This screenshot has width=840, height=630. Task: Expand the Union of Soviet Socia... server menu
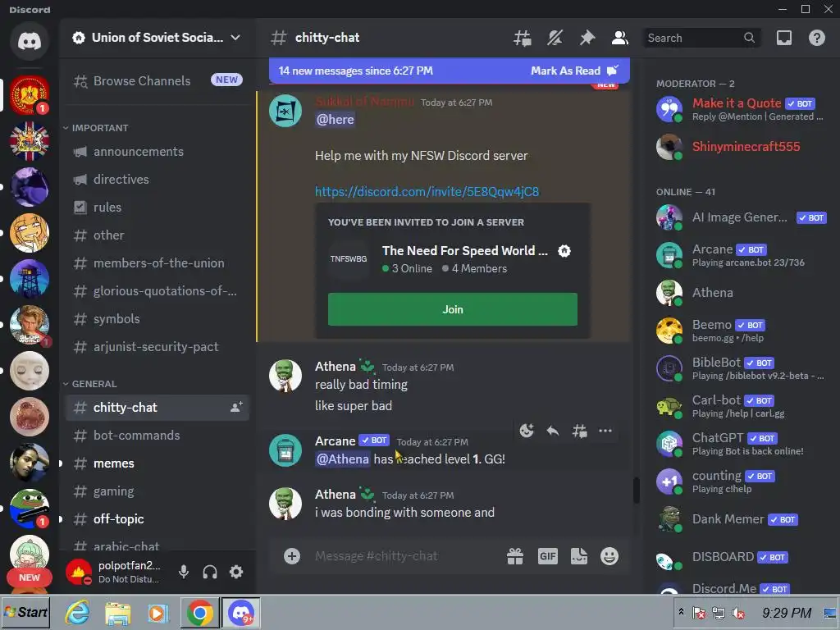[x=157, y=38]
